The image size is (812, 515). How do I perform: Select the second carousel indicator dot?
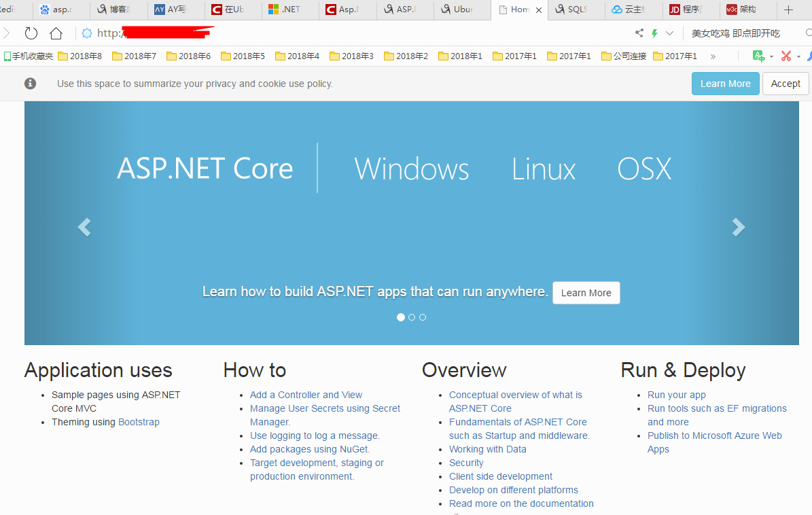coord(412,317)
